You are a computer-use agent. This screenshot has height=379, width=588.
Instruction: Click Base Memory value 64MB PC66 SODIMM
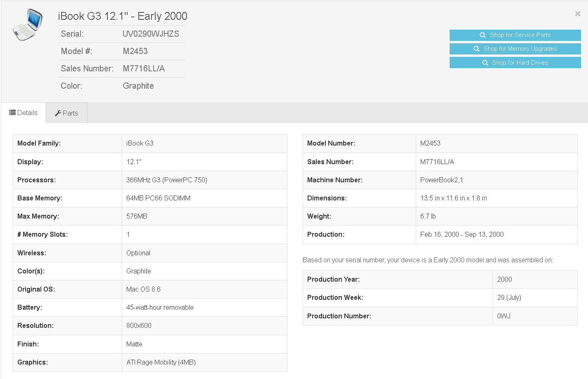click(x=158, y=198)
